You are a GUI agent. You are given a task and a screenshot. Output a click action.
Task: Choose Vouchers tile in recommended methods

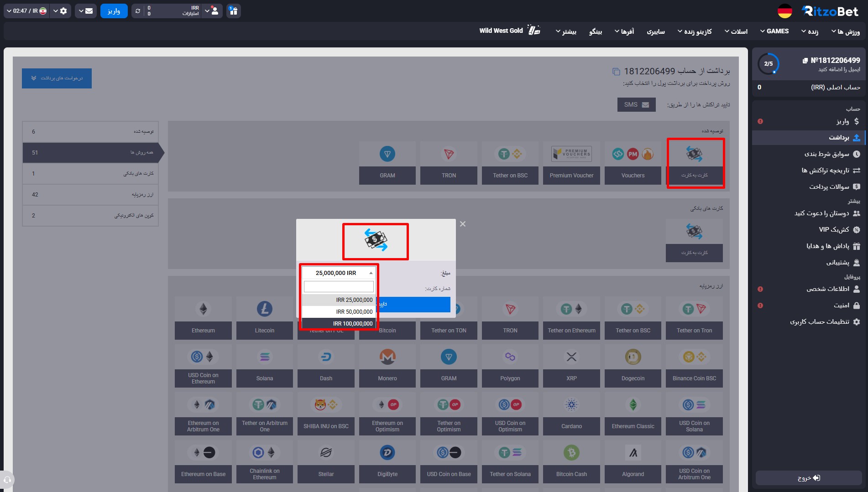(x=633, y=163)
